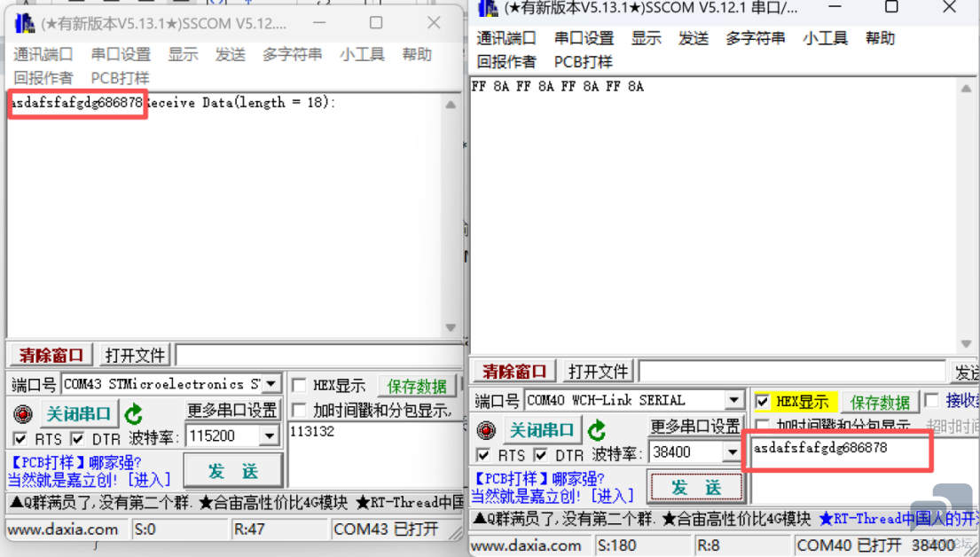The width and height of the screenshot is (980, 557).
Task: Click 发送 button in COM40 window
Action: click(x=696, y=487)
